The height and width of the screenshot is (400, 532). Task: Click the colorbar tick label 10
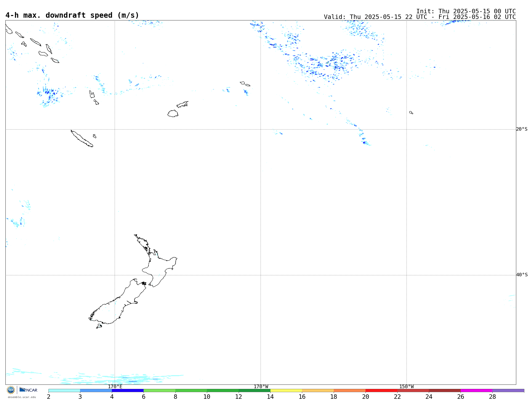pyautogui.click(x=207, y=397)
